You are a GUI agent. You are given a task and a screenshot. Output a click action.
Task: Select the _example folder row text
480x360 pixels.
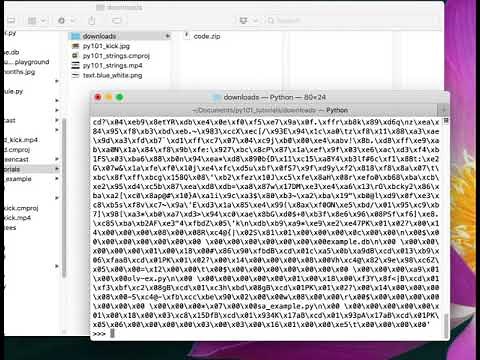pos(18,179)
